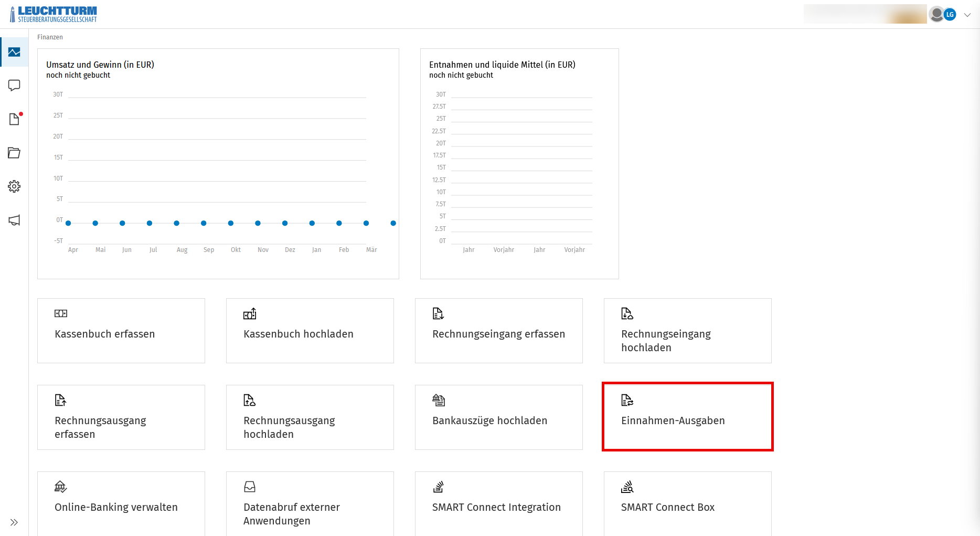The image size is (980, 536).
Task: Click the Okt data point in Umsatz chart
Action: point(231,223)
